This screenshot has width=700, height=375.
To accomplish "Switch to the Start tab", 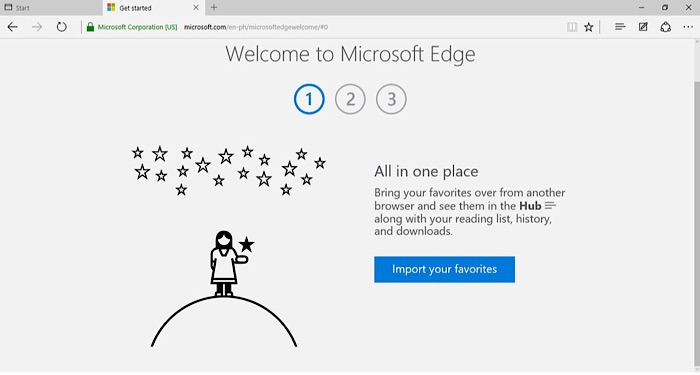I will 51,8.
